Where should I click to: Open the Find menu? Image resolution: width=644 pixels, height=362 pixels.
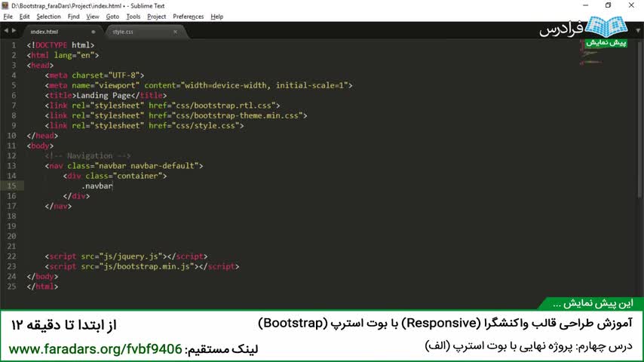pos(73,17)
